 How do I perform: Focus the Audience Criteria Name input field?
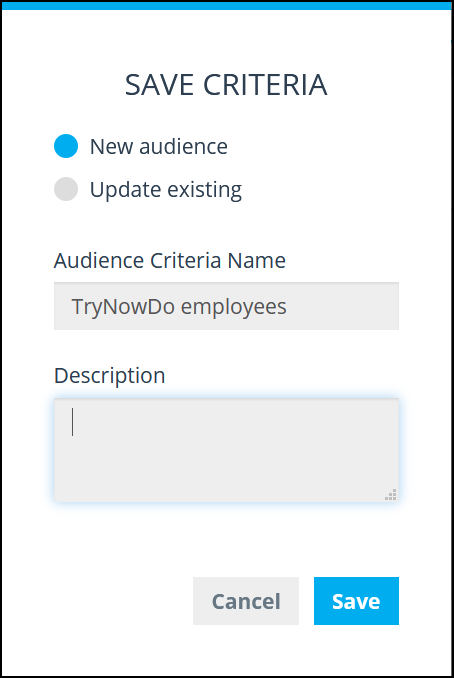[x=226, y=306]
